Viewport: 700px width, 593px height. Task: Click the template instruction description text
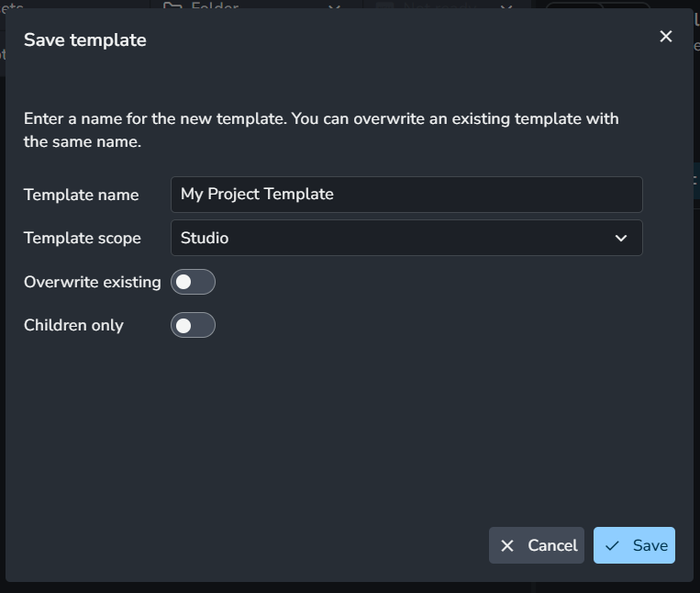coord(321,130)
